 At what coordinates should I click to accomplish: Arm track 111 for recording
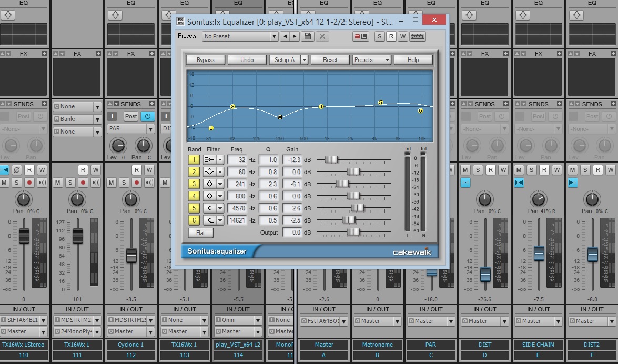(83, 183)
